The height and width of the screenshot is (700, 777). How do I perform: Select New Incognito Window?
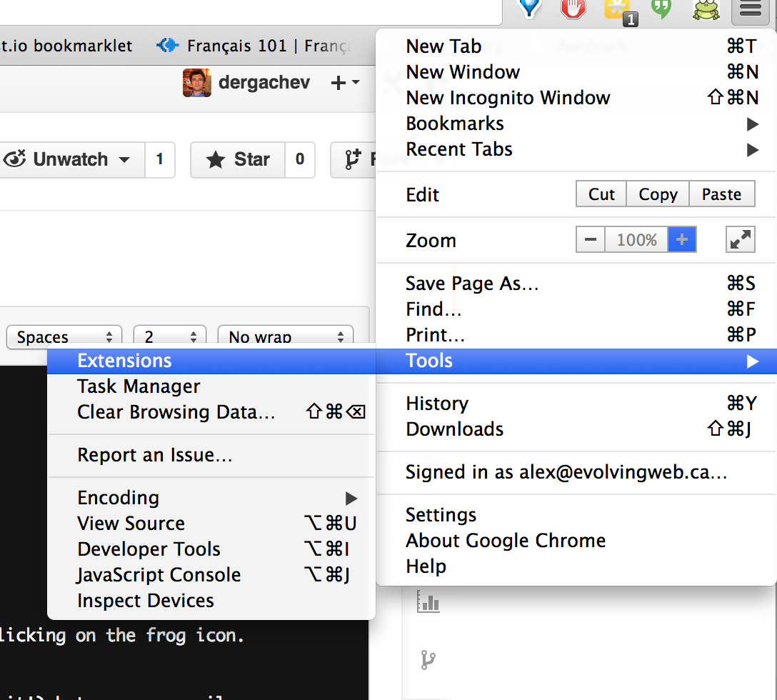point(576,98)
